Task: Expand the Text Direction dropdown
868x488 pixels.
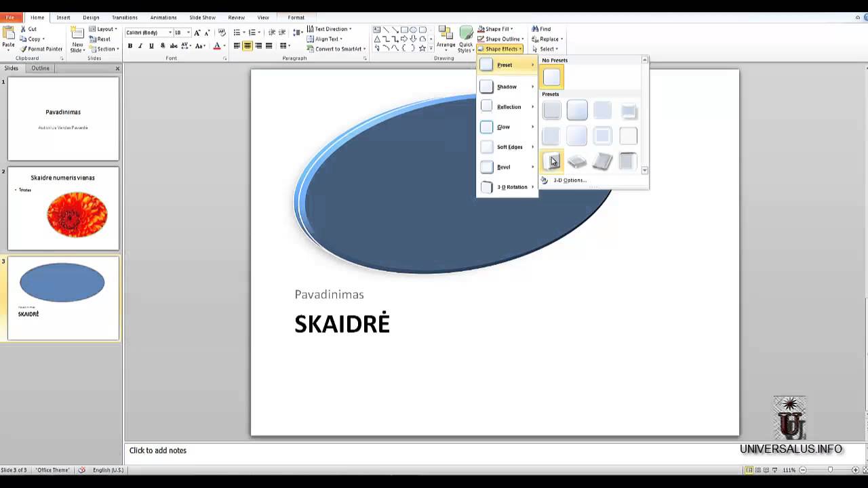Action: (x=329, y=29)
